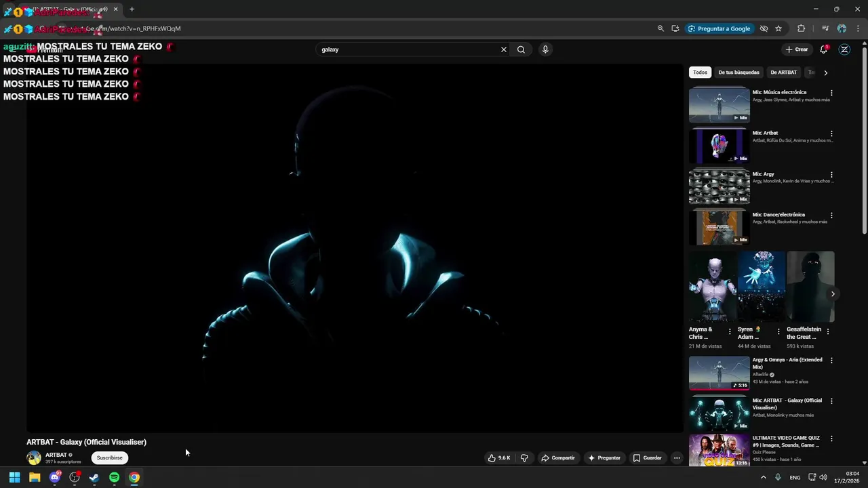Open Argy & Omnya - Aria video thumbnail

pyautogui.click(x=719, y=373)
